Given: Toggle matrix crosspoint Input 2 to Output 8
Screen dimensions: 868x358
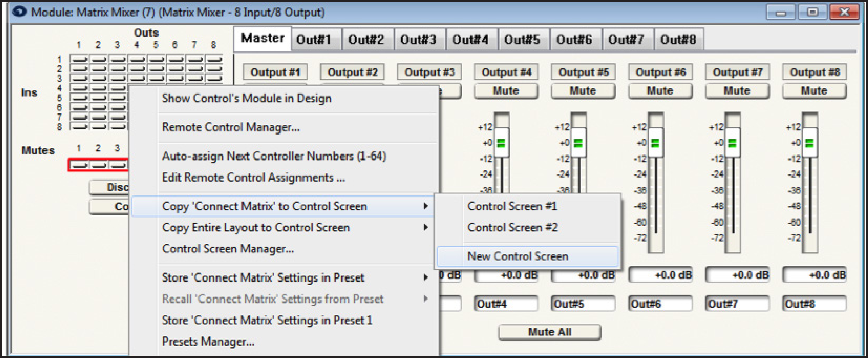Looking at the screenshot, I should pyautogui.click(x=214, y=69).
